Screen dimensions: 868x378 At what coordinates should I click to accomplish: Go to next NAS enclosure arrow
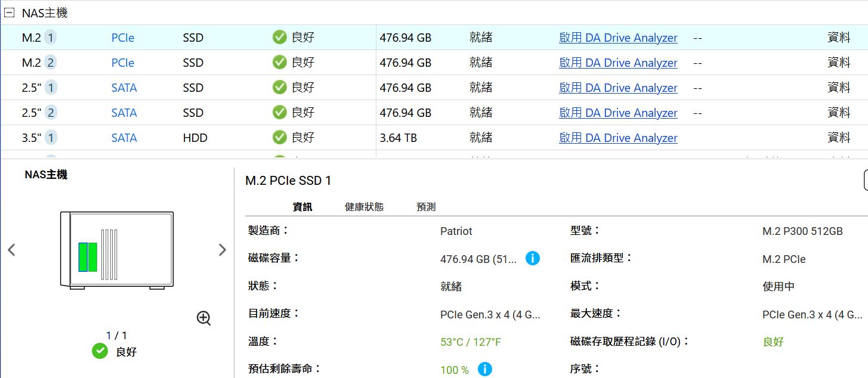[x=222, y=250]
